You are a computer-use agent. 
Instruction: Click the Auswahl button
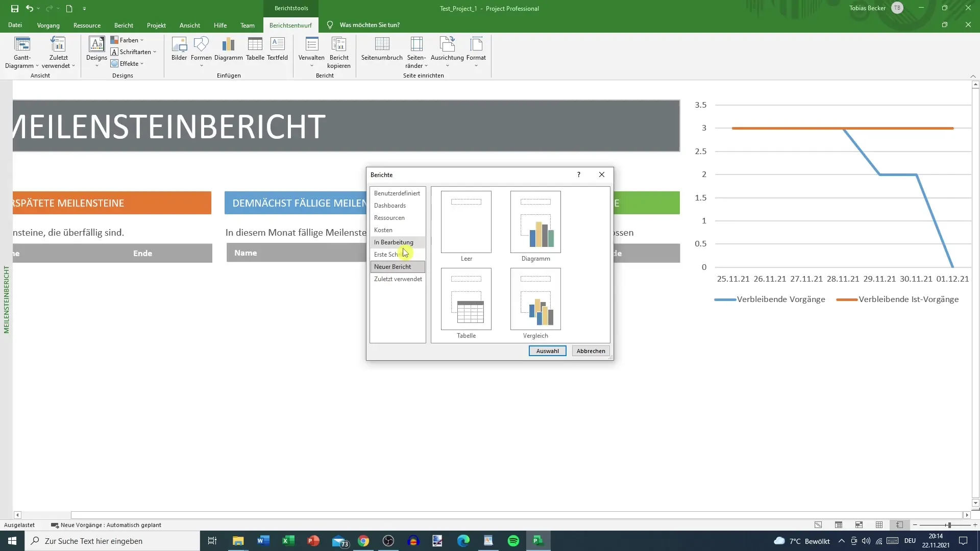(x=547, y=351)
